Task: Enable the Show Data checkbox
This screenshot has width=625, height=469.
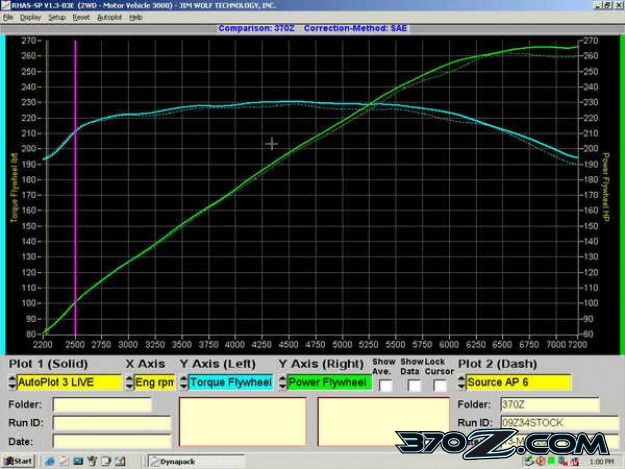Action: click(x=414, y=385)
